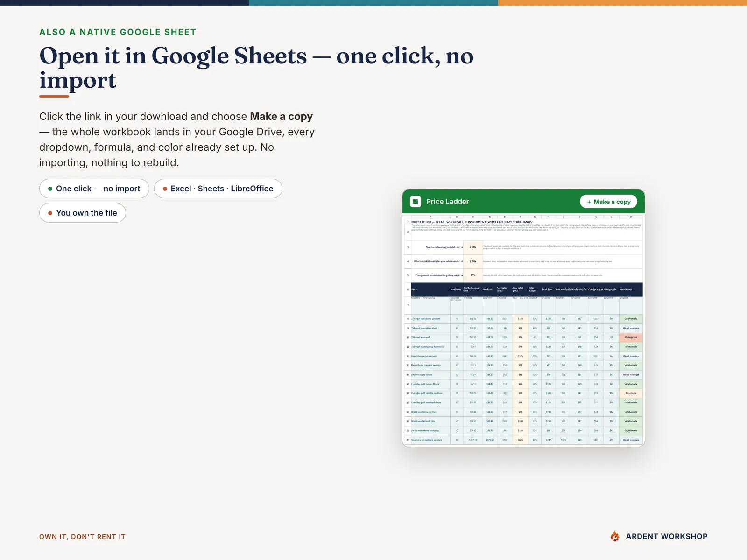This screenshot has width=747, height=560.
Task: Click the 2.00x stockist multiplier cell
Action: (x=473, y=261)
